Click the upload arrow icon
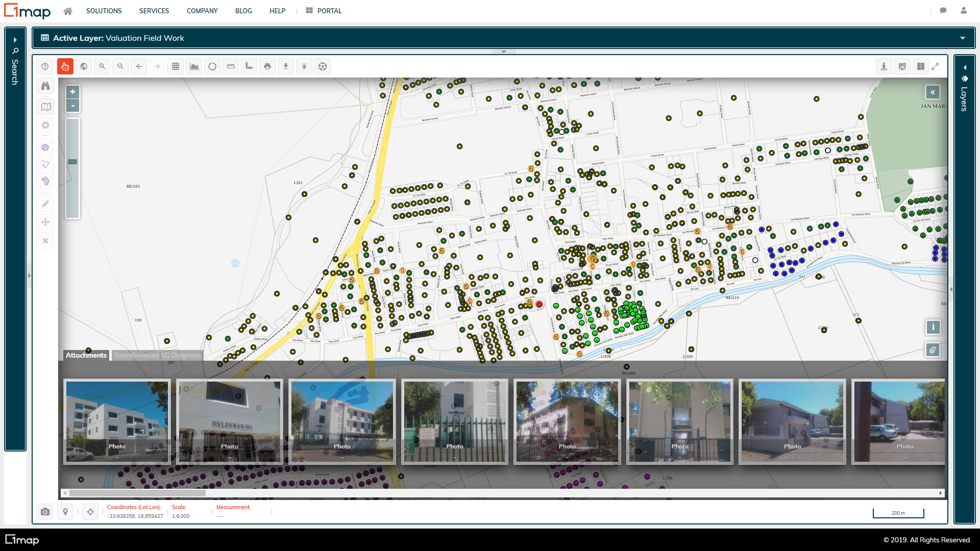Image resolution: width=980 pixels, height=551 pixels. tap(304, 66)
